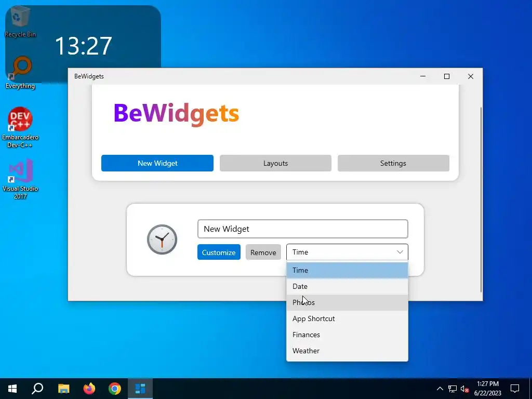
Task: Click the BeWidgets window vertical scrollbar
Action: tap(481, 199)
